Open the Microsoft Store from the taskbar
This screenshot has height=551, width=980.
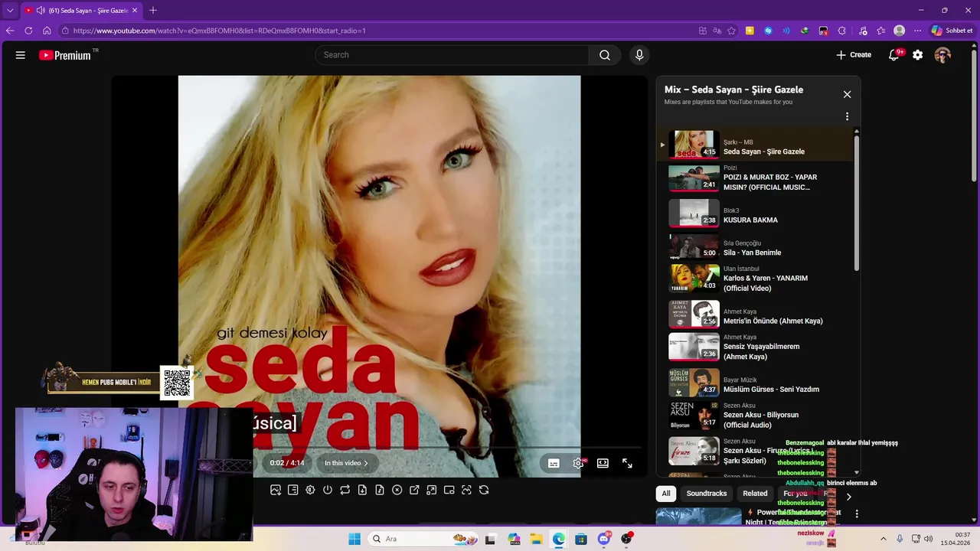pyautogui.click(x=581, y=539)
